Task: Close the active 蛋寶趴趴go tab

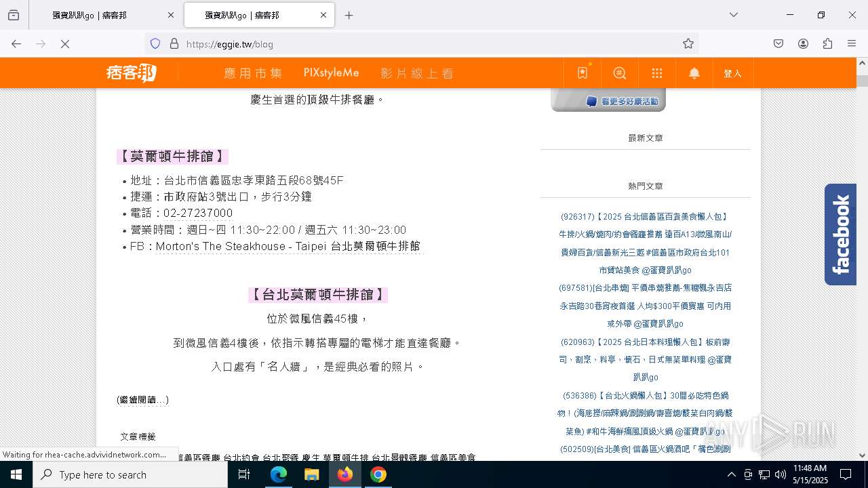Action: click(x=323, y=15)
